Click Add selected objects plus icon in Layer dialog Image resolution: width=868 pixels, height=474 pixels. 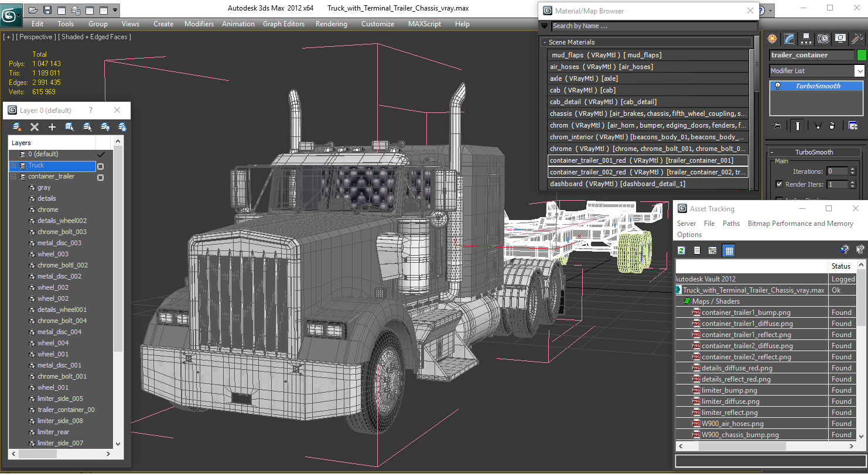pyautogui.click(x=52, y=127)
